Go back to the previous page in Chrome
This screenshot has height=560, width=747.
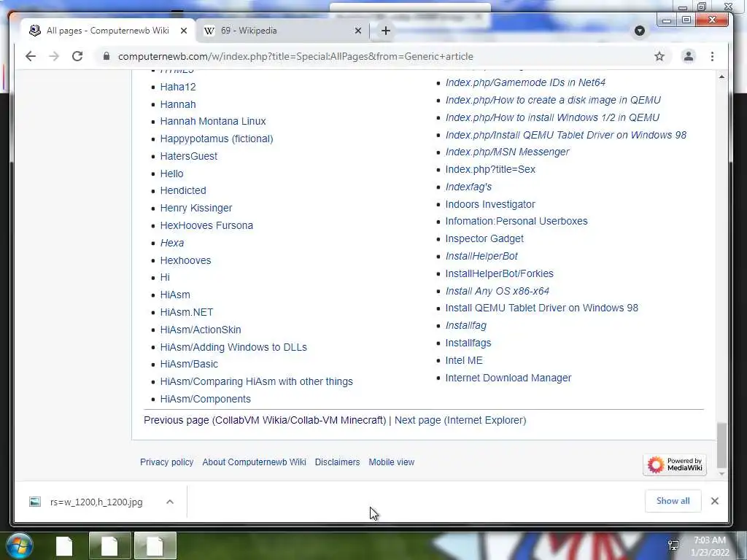point(31,56)
